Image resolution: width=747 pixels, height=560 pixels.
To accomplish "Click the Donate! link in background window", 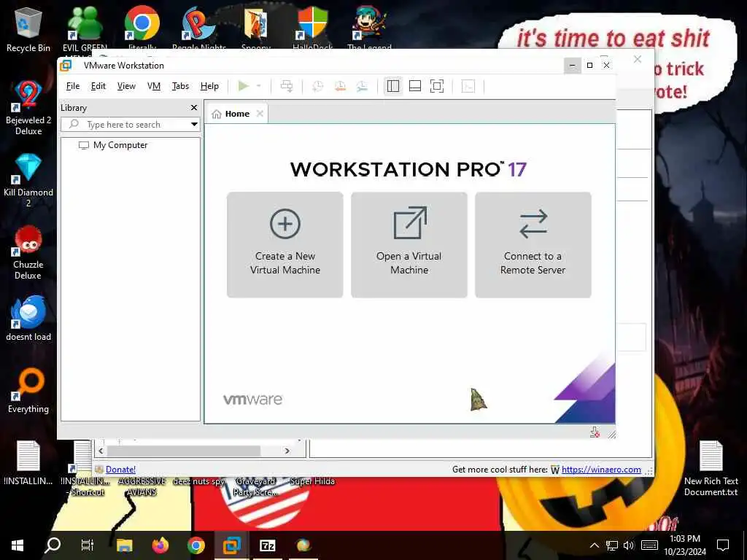I will 120,470.
